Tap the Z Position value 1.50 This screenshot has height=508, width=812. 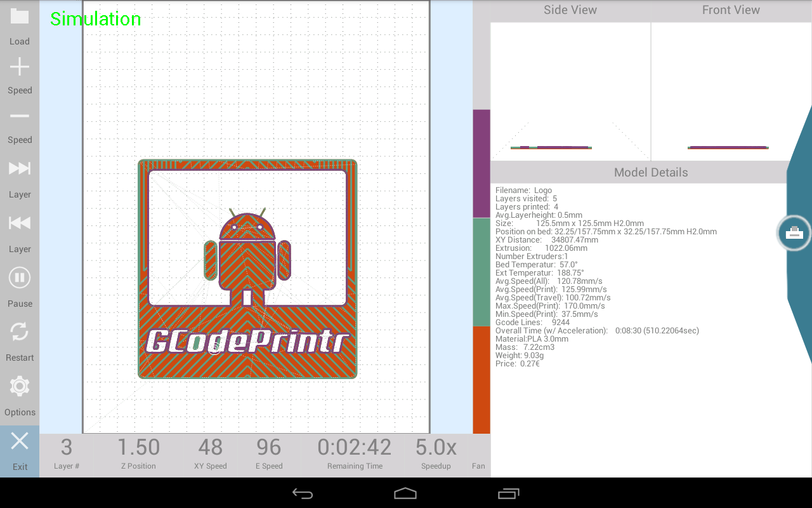(x=138, y=448)
